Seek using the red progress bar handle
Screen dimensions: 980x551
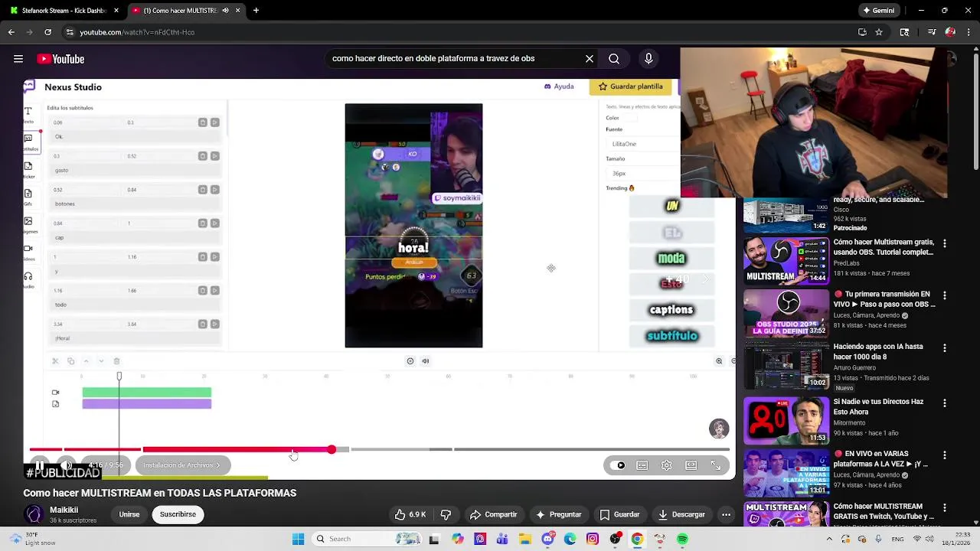[x=332, y=449]
